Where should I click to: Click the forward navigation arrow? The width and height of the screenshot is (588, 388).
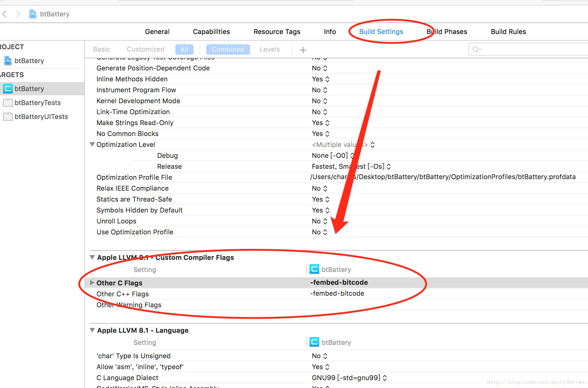coord(18,14)
